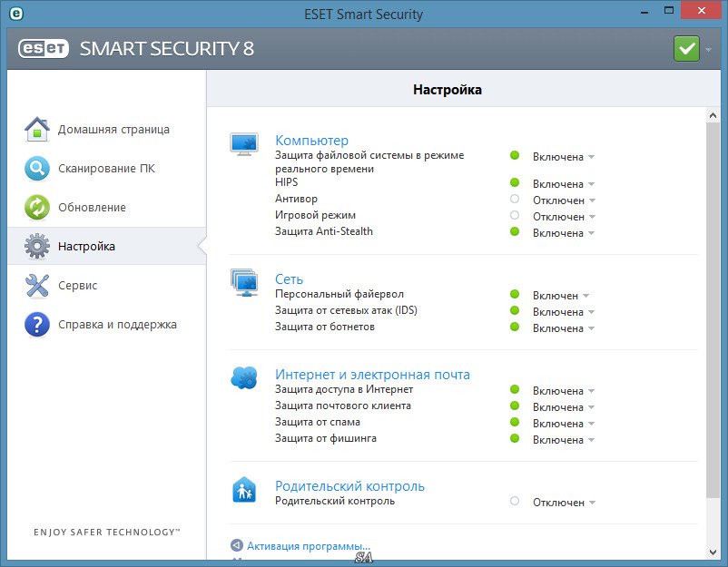Image resolution: width=728 pixels, height=567 pixels.
Task: Open the Интернет и электронная почта link
Action: coord(372,374)
